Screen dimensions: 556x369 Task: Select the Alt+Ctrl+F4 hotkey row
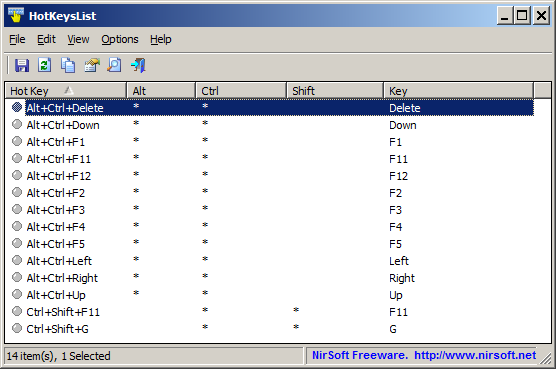coord(269,227)
